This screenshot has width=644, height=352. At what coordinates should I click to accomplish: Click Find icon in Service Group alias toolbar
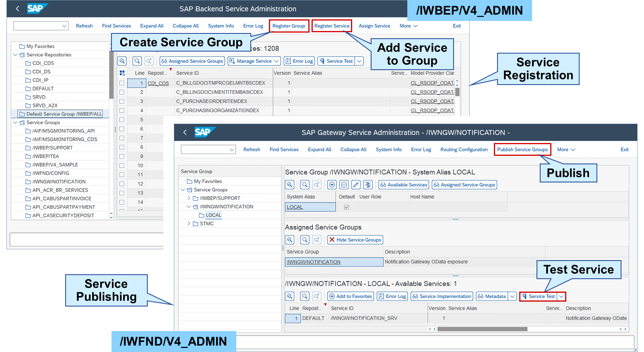[x=305, y=184]
